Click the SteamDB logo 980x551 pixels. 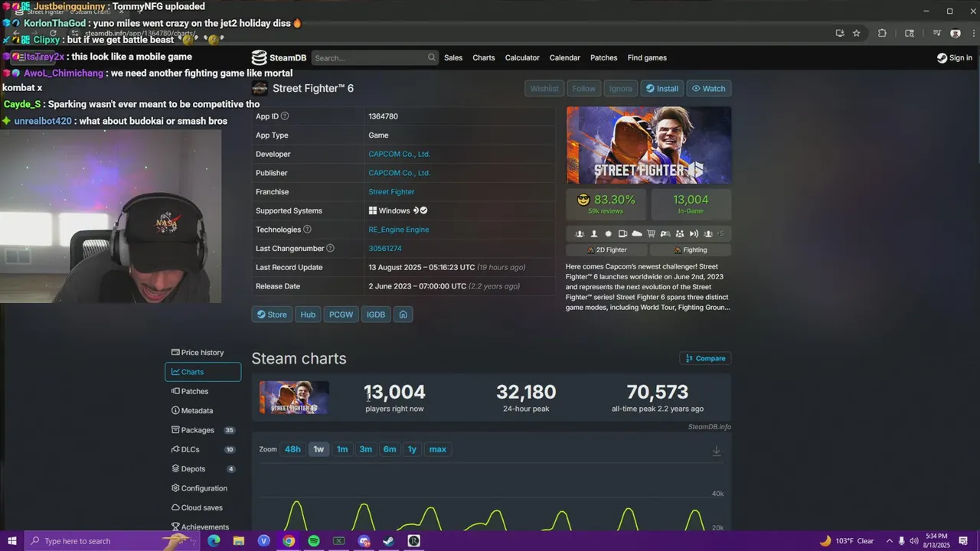pyautogui.click(x=279, y=57)
